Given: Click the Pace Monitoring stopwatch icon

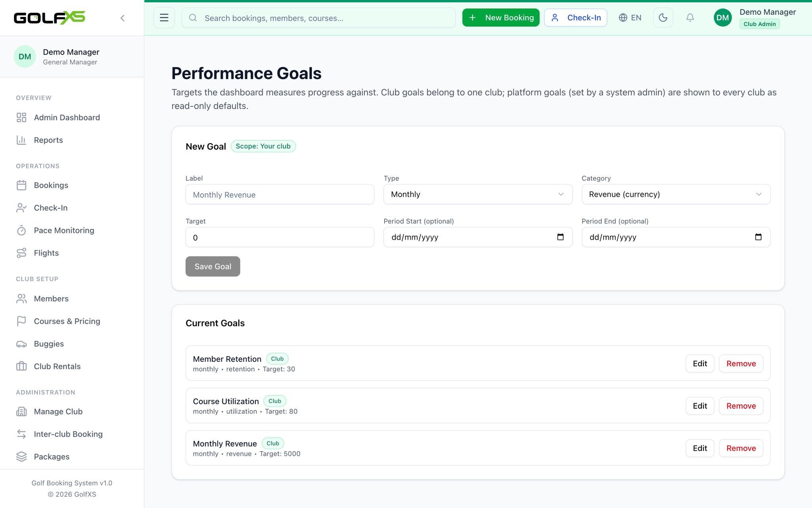Looking at the screenshot, I should pyautogui.click(x=21, y=231).
